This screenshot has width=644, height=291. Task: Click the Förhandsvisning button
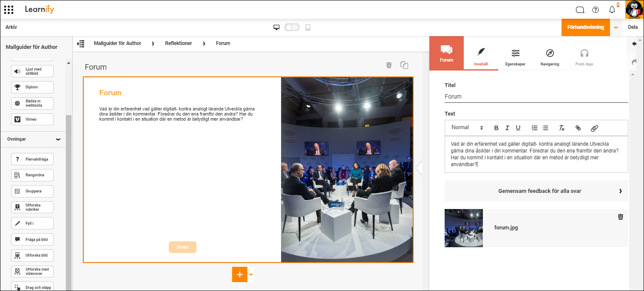(x=585, y=27)
